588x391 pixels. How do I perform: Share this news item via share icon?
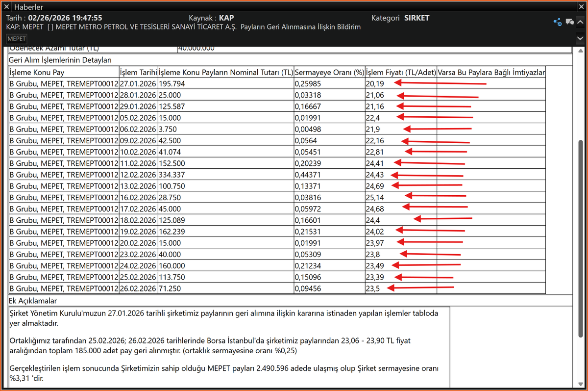[x=557, y=22]
